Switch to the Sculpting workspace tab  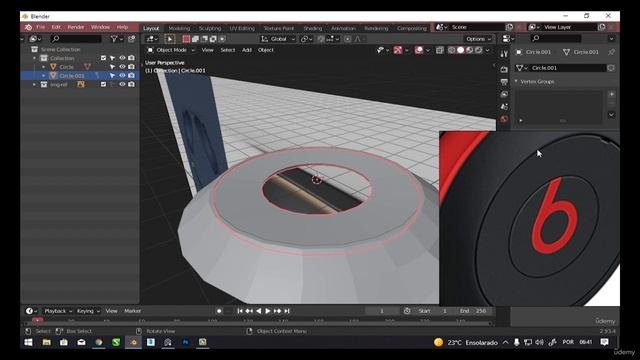point(210,28)
